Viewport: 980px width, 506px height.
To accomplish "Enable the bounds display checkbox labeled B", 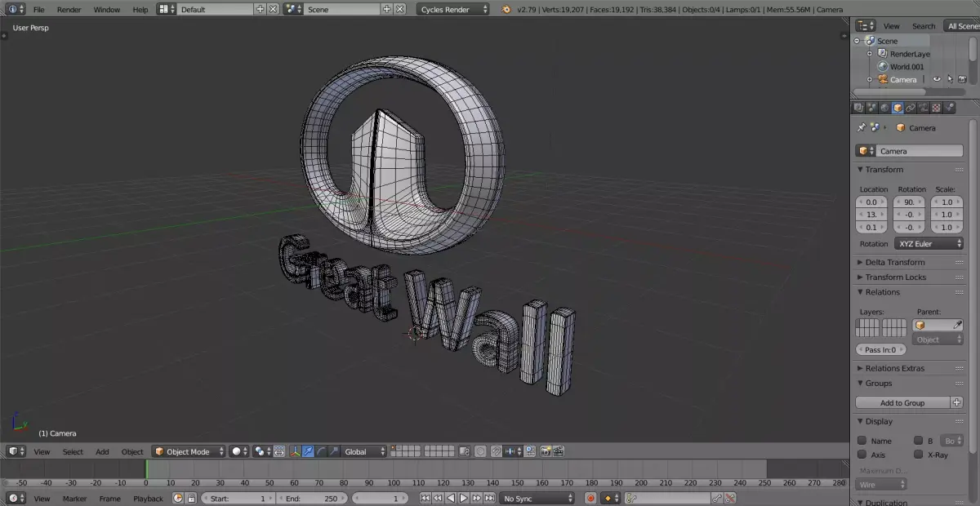I will pyautogui.click(x=919, y=441).
